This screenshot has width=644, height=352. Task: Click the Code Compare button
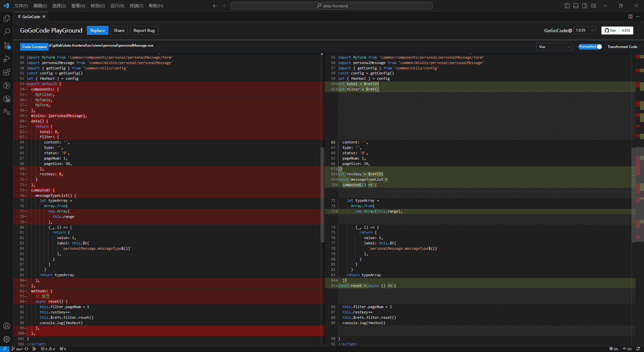coord(34,47)
